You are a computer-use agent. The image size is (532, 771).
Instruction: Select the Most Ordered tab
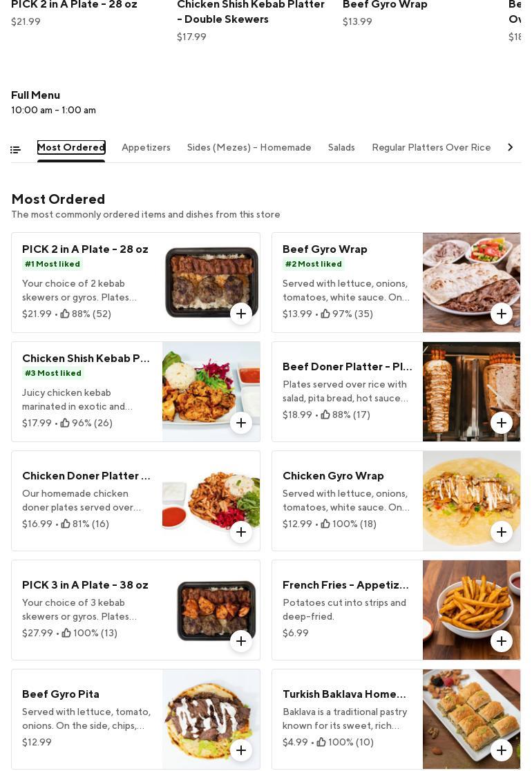[x=71, y=148]
